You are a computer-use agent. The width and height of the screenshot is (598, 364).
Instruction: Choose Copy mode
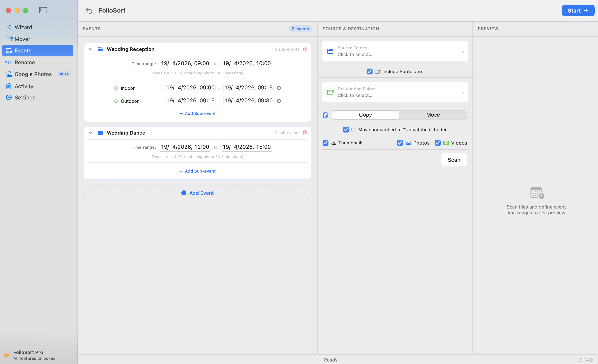coord(365,115)
